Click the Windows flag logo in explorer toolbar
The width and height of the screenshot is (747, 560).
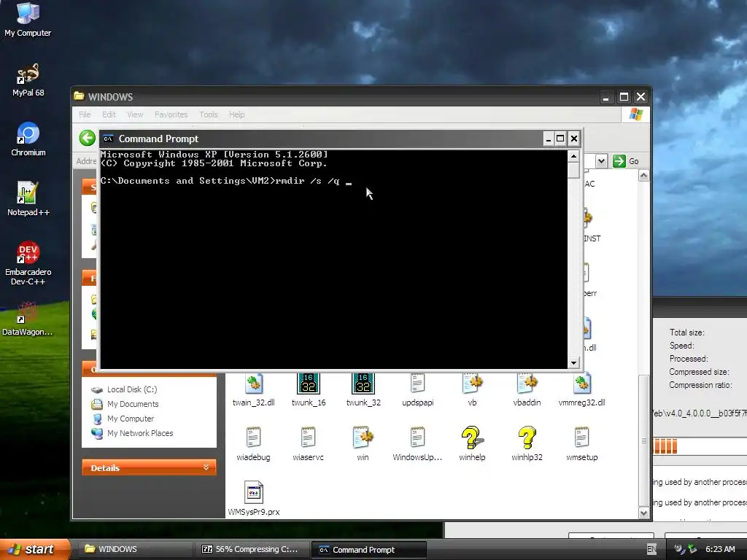coord(636,114)
